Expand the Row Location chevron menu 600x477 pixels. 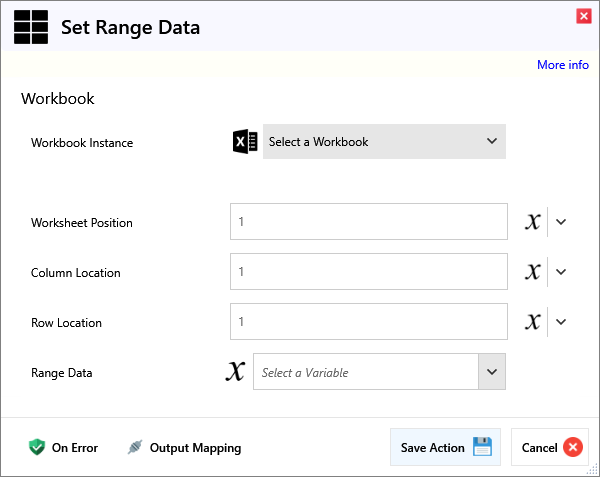point(561,322)
